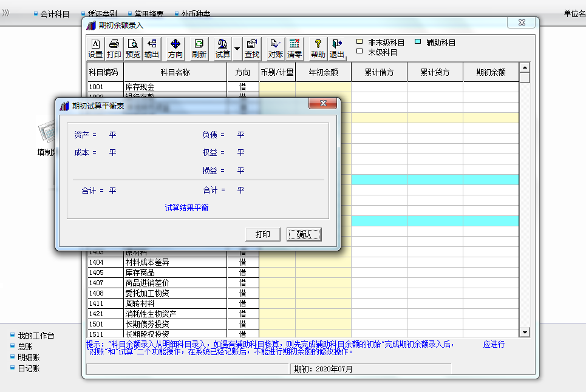Viewport: 586px width, 392px height.
Task: Click 期初余额 cell for 库存现金
Action: pyautogui.click(x=491, y=87)
